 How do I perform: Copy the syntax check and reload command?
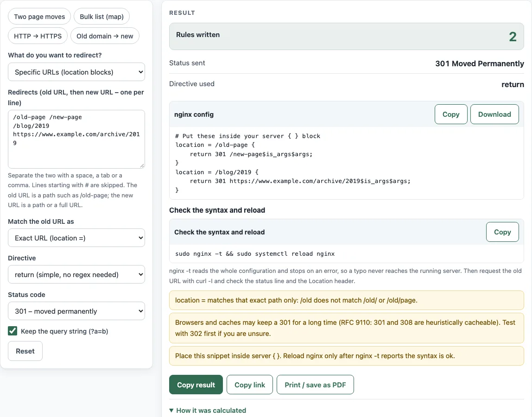coord(502,232)
